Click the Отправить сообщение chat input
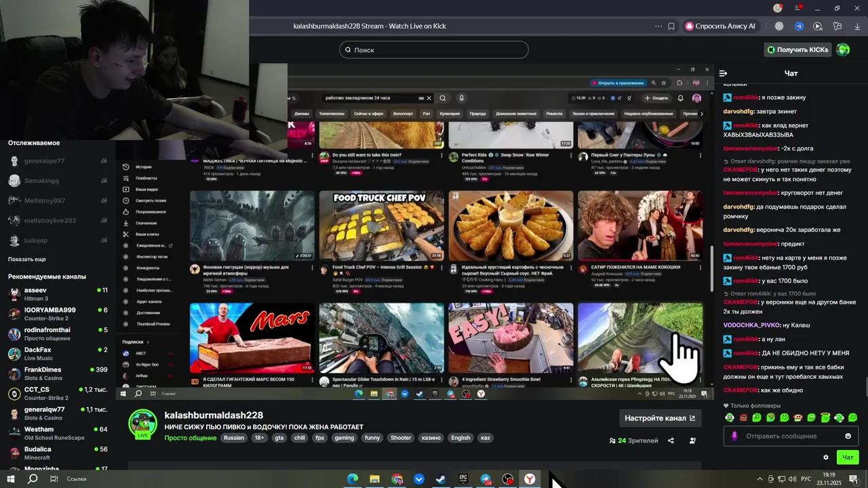The width and height of the screenshot is (868, 488). pyautogui.click(x=791, y=436)
